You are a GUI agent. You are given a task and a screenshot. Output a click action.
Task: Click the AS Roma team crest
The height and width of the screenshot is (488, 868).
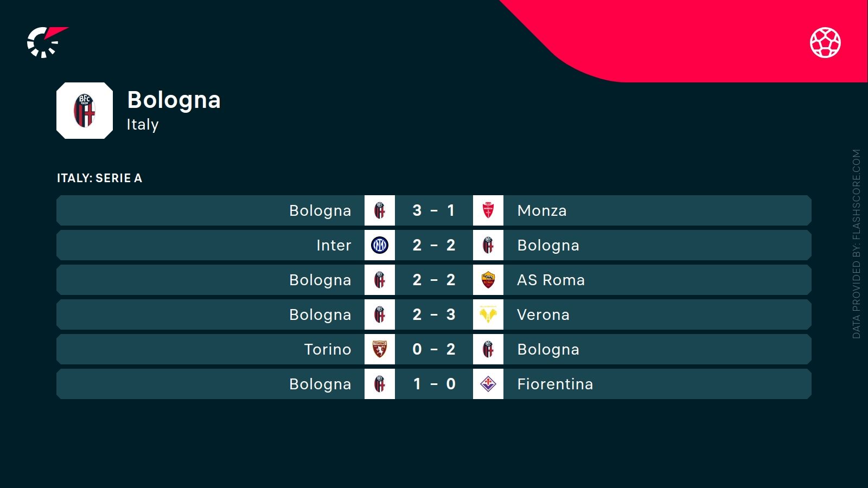coord(488,280)
